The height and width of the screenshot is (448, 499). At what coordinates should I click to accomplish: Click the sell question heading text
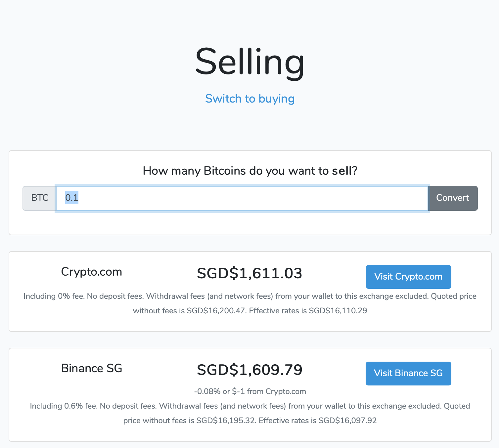tap(250, 170)
